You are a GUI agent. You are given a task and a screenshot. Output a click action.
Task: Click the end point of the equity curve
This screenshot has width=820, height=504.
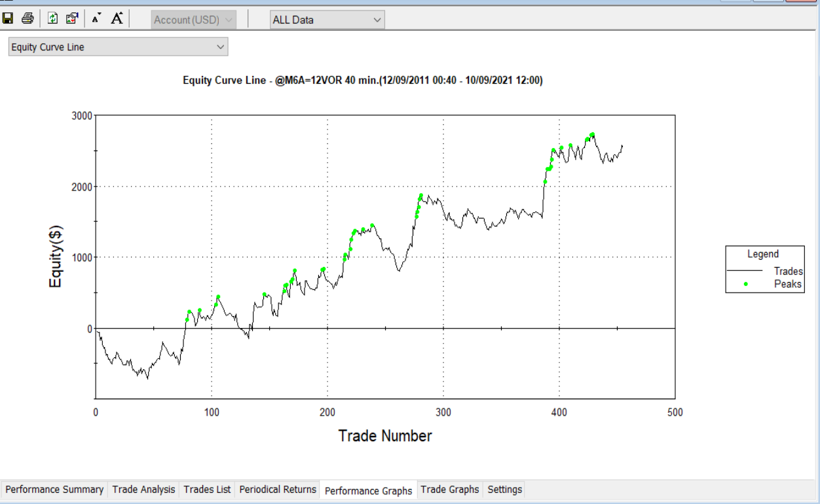point(622,146)
